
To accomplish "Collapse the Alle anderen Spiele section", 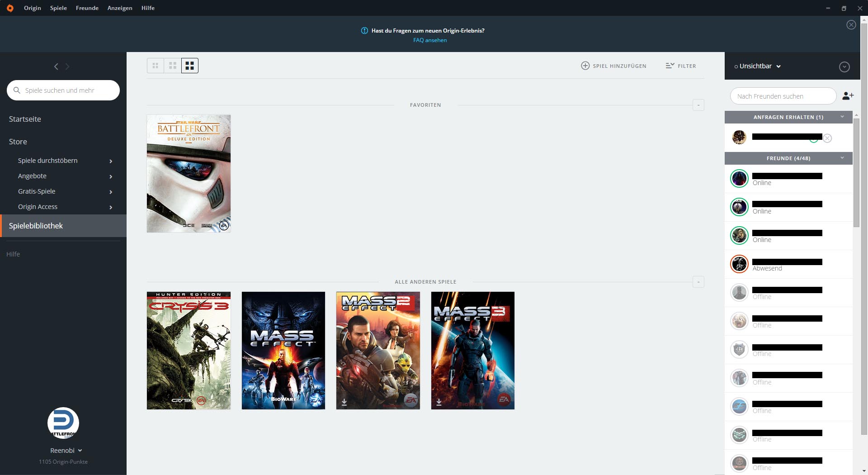I will click(698, 282).
